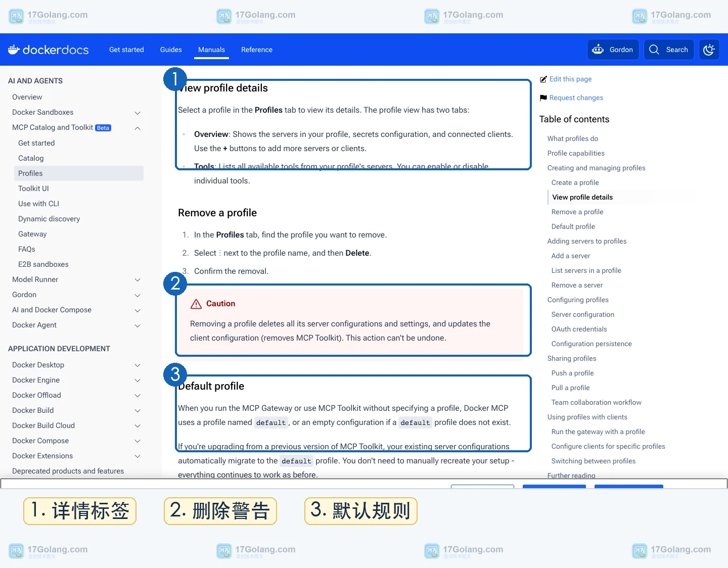Screen dimensions: 728x568
Task: Jump to Pull a profile section
Action: pyautogui.click(x=571, y=388)
